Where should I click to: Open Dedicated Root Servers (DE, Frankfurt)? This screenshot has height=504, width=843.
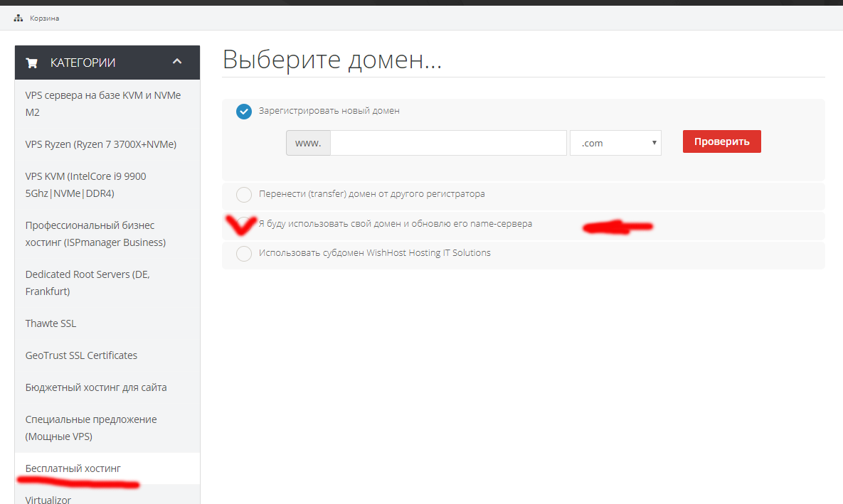107,283
